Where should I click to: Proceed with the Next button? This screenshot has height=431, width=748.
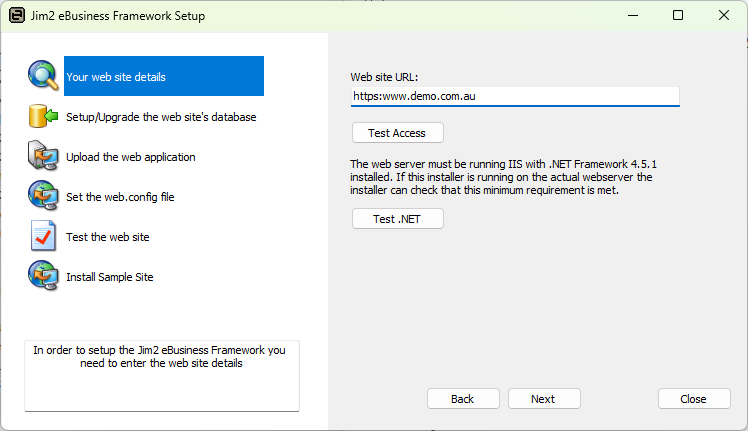click(x=544, y=399)
